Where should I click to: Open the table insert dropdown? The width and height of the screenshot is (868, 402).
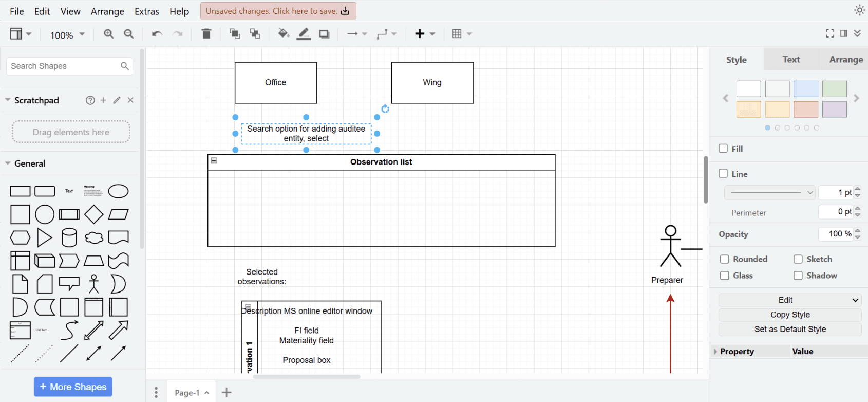pos(462,34)
